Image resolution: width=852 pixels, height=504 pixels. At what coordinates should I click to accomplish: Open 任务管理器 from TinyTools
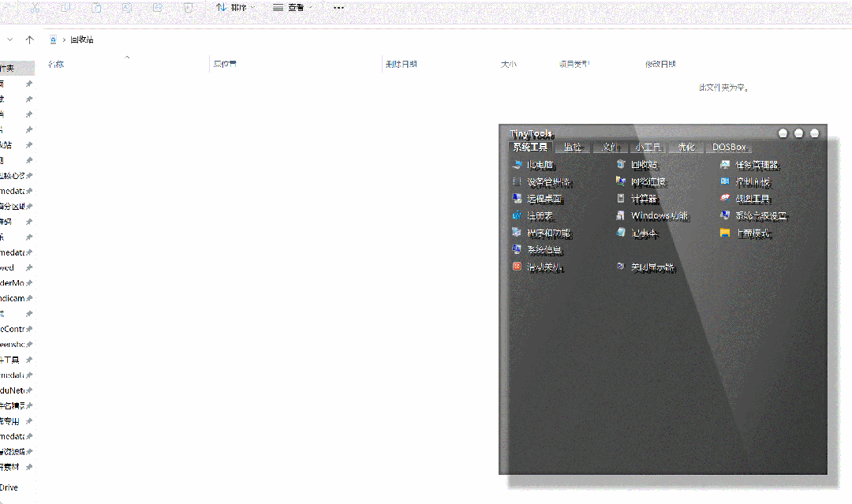pyautogui.click(x=750, y=165)
